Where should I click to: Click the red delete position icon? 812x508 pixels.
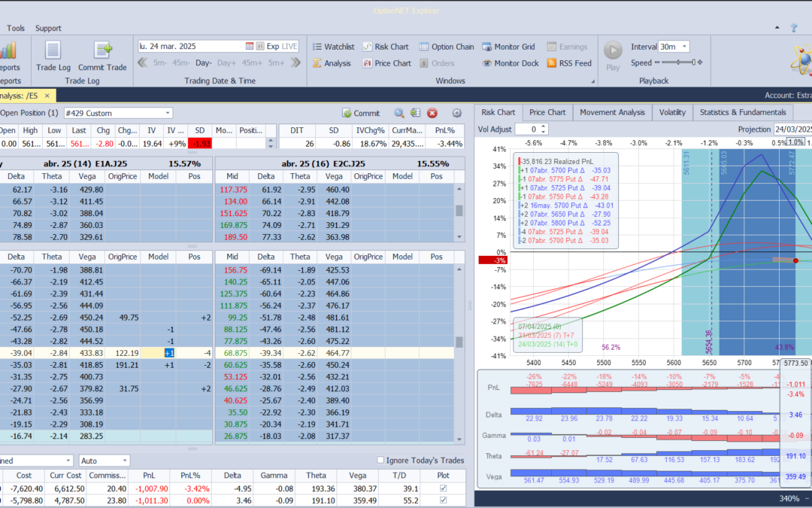pos(432,113)
